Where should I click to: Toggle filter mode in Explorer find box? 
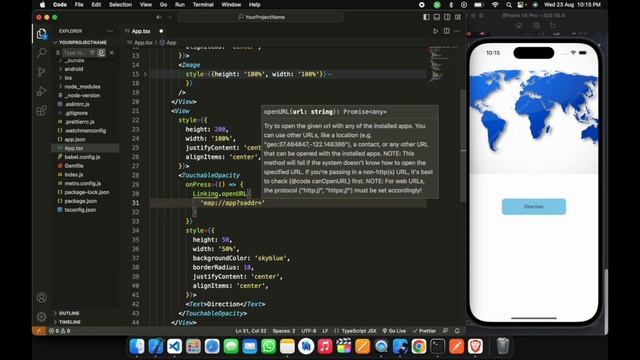pyautogui.click(x=92, y=53)
